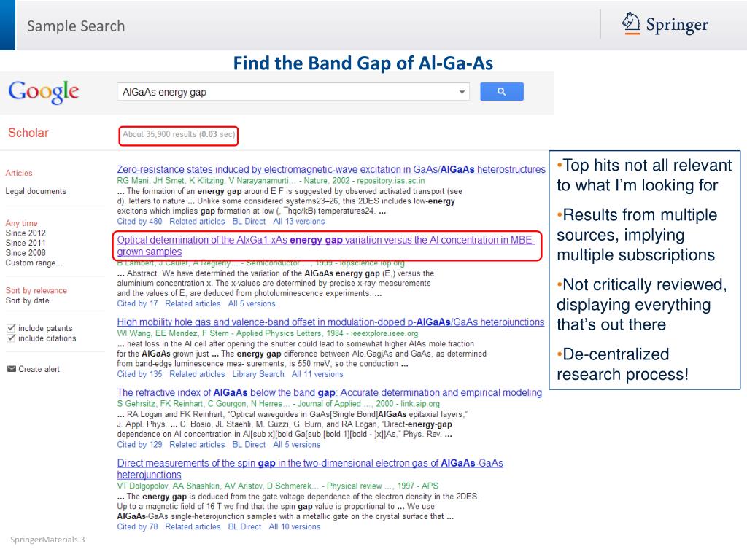Filter results Since 2008
Viewport: 747px width, 560px height.
(26, 253)
